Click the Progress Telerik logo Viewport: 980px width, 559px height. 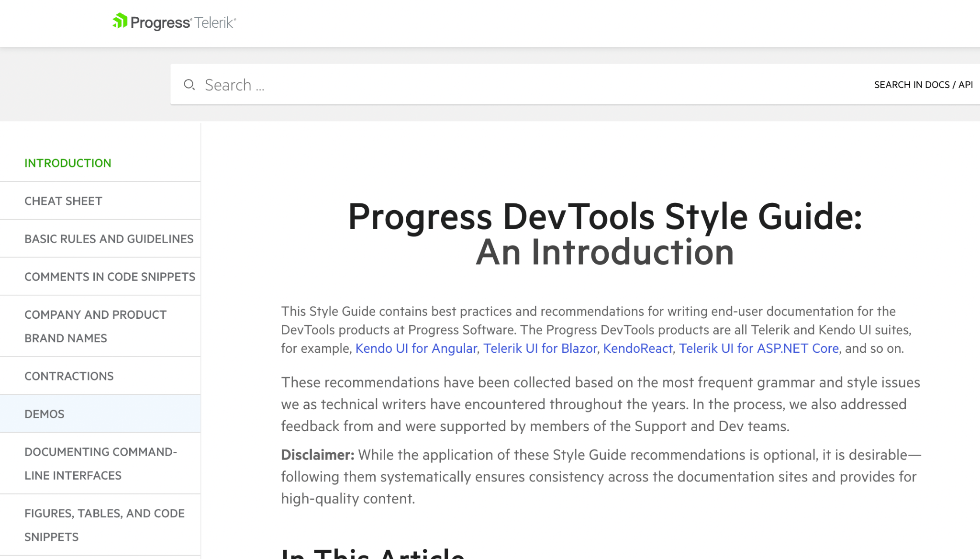(x=174, y=22)
